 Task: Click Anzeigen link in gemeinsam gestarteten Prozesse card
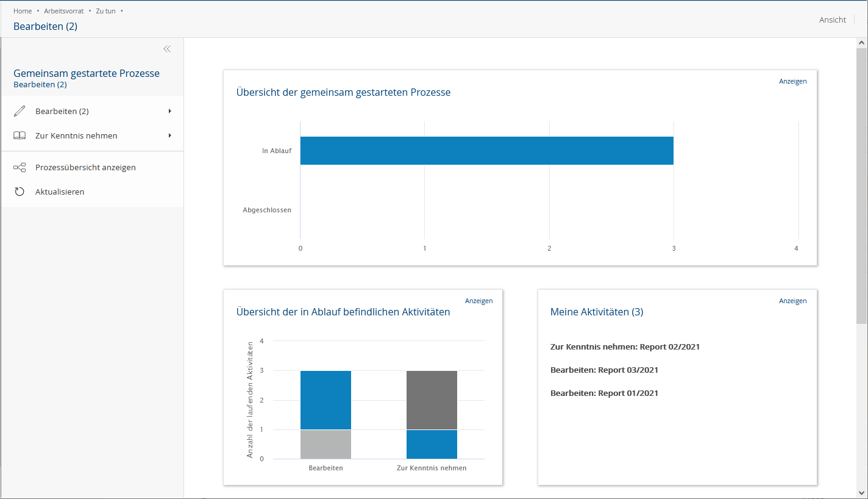tap(792, 81)
